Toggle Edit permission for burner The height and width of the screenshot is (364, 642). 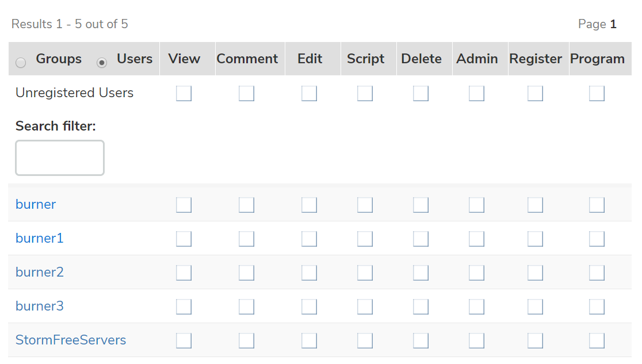[x=309, y=205]
